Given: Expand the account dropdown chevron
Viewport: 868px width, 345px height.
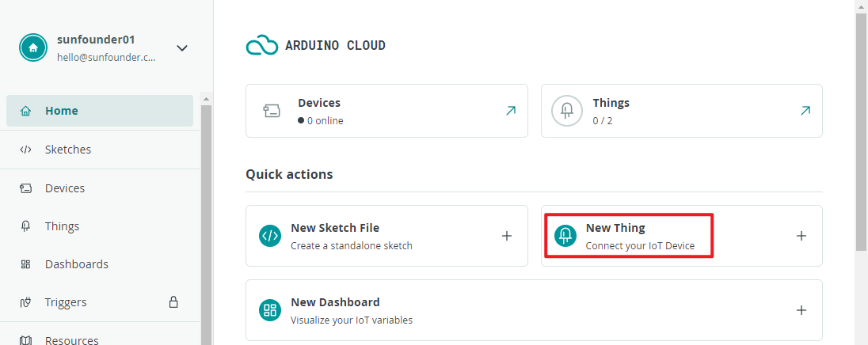Looking at the screenshot, I should point(182,48).
